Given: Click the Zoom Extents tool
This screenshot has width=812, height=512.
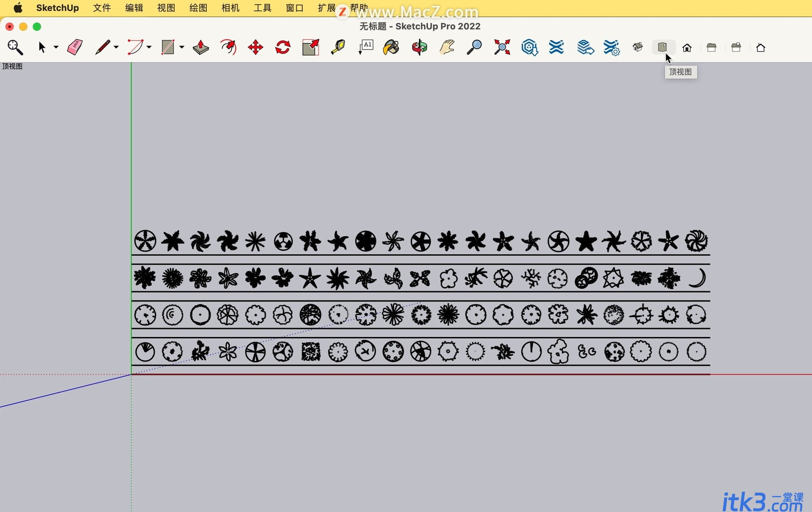Looking at the screenshot, I should (502, 47).
